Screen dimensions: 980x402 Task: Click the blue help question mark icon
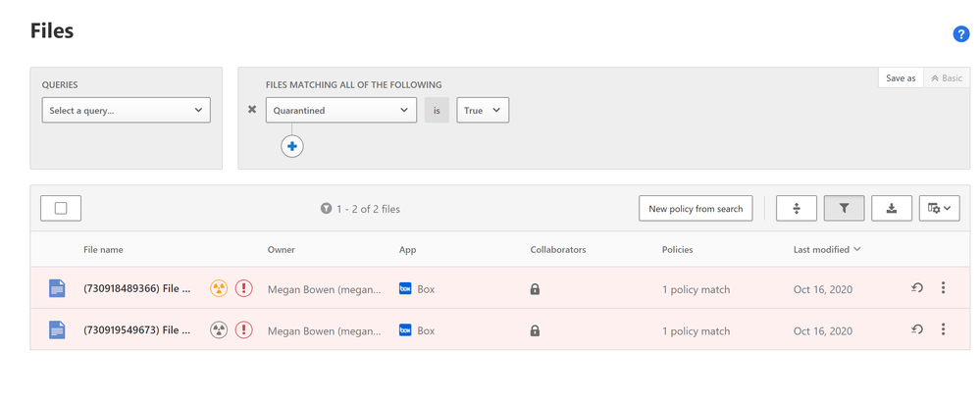(961, 34)
